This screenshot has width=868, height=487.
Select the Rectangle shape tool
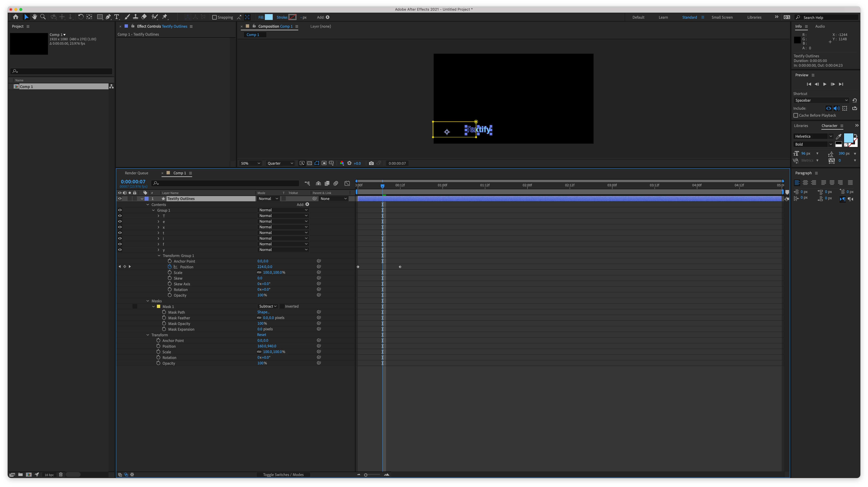point(100,17)
